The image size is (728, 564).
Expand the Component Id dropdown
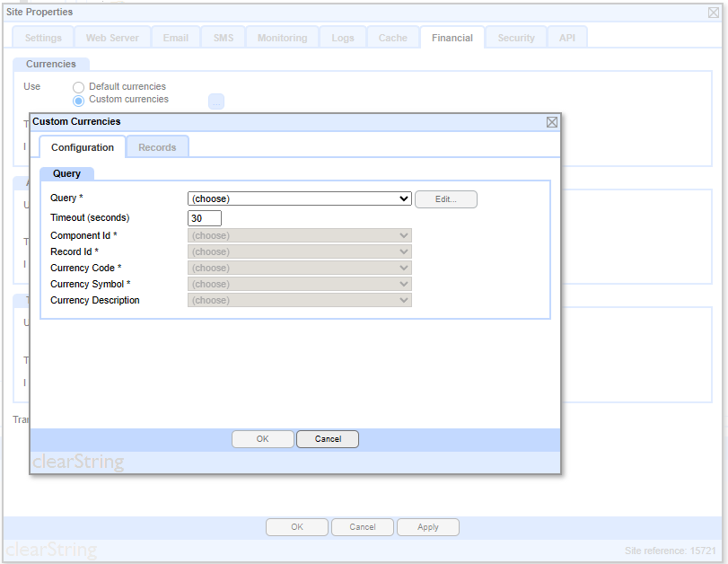[299, 235]
